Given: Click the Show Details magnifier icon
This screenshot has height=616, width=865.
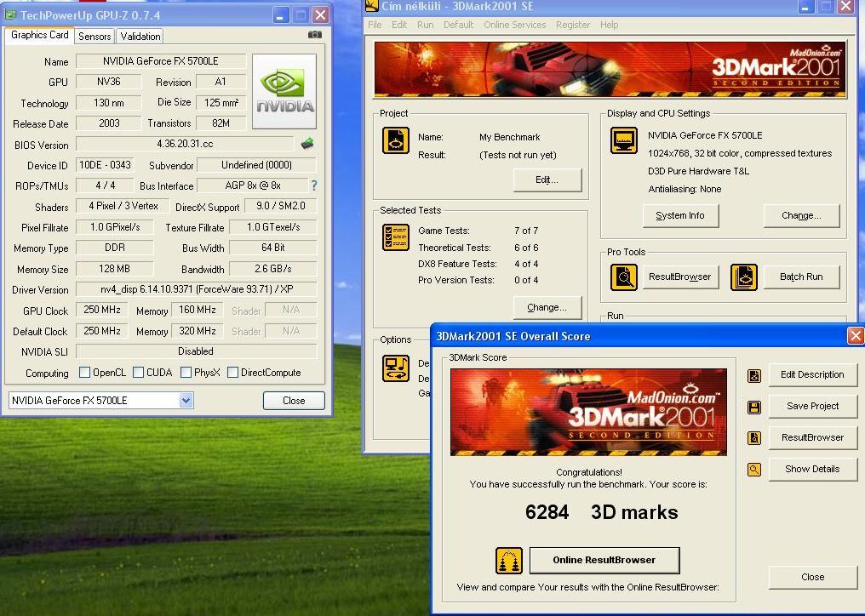Looking at the screenshot, I should (754, 470).
